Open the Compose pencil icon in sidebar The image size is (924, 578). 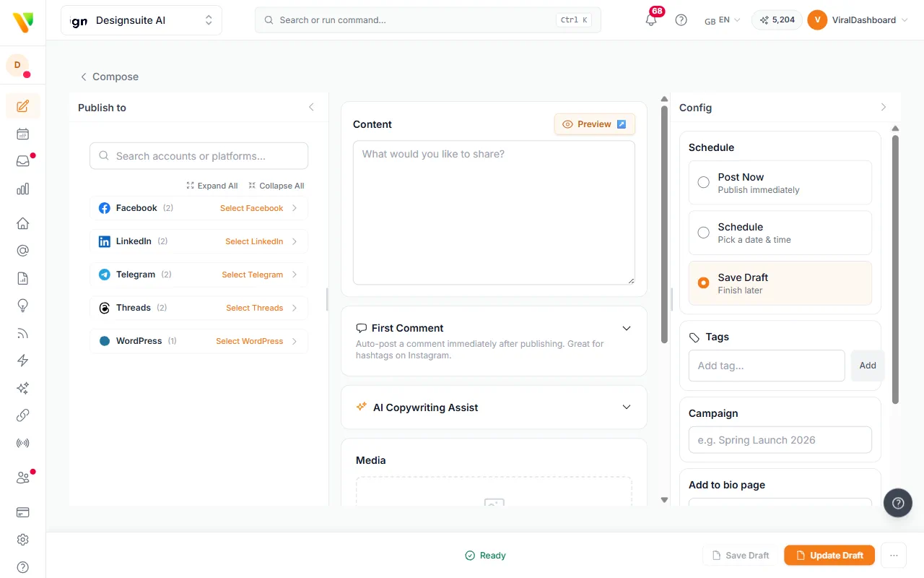click(x=22, y=106)
